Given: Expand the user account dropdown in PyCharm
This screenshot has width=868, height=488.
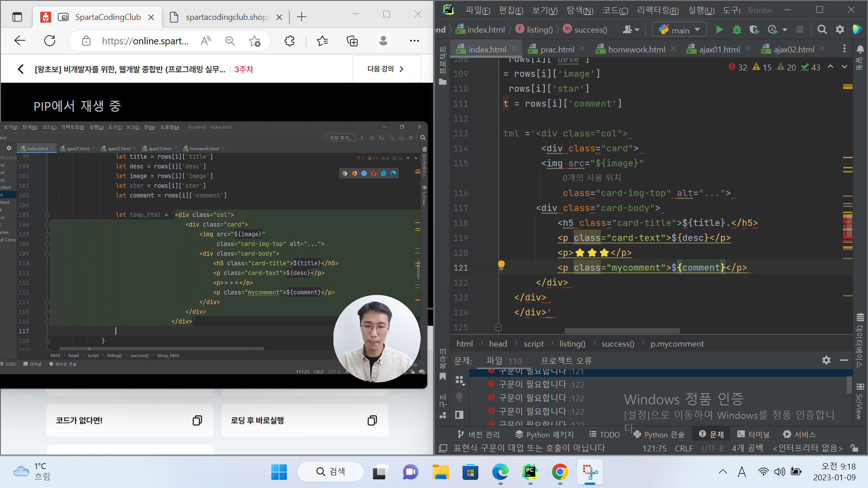Looking at the screenshot, I should click(631, 30).
